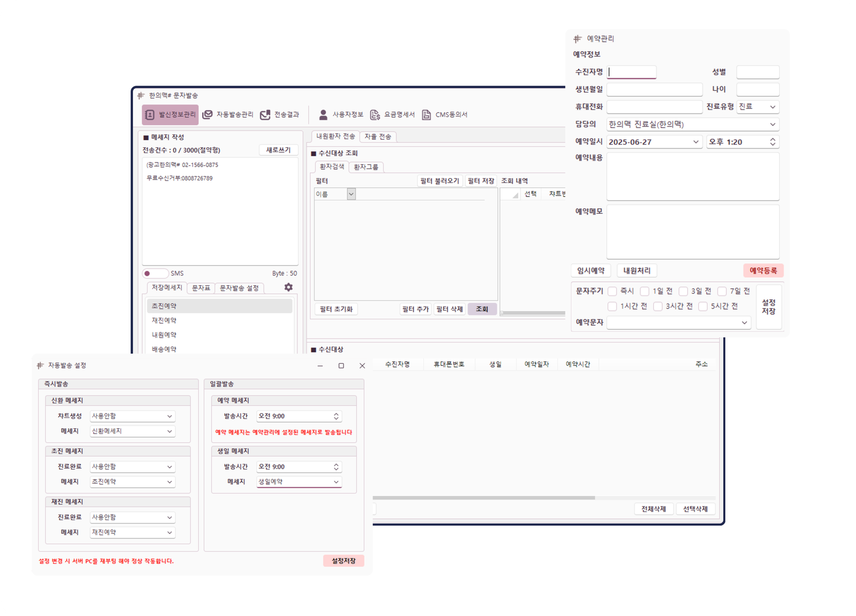Screen dimensions: 856x616
Task: Click the 필터 삭제 button
Action: (x=450, y=309)
